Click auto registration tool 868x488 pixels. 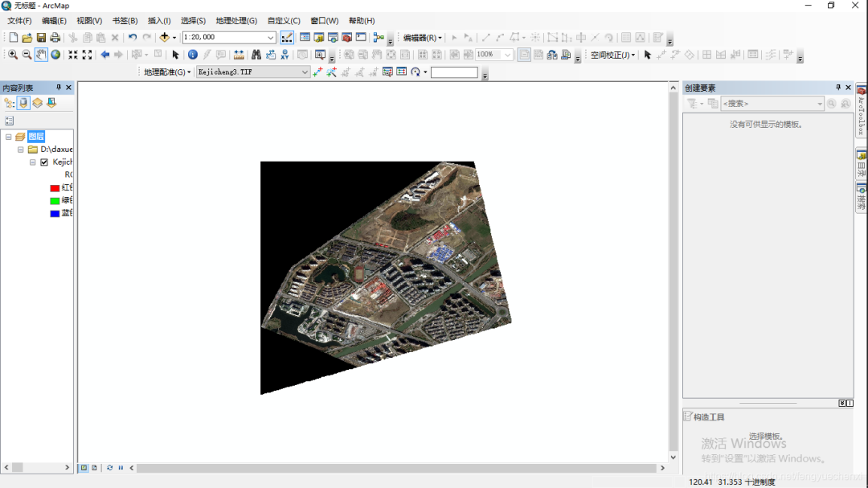331,72
